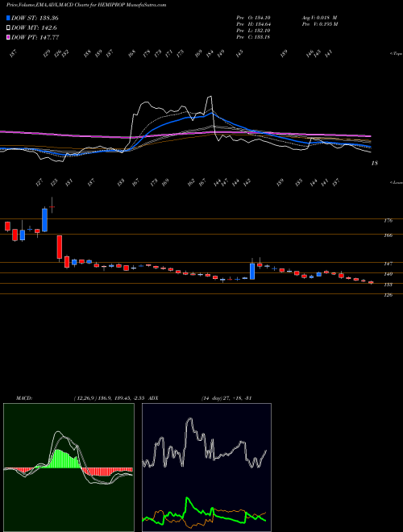
Task: Click the Pre C close price value
Action: coord(261,37)
